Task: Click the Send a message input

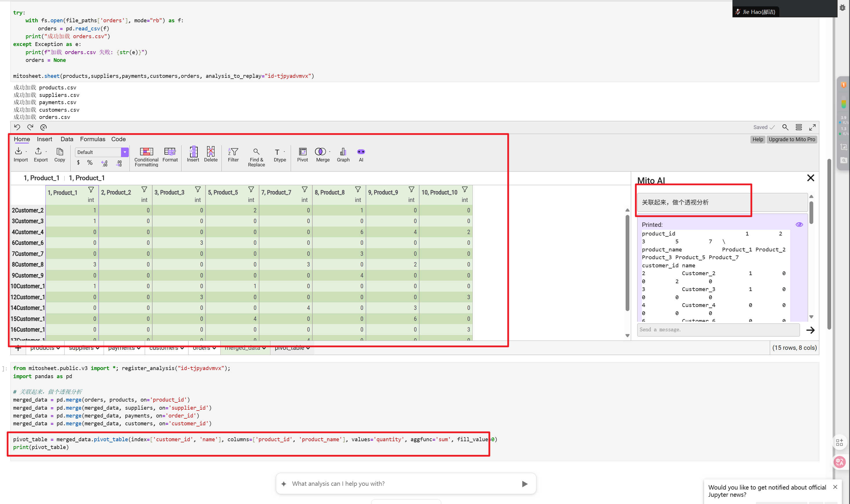Action: pos(718,330)
